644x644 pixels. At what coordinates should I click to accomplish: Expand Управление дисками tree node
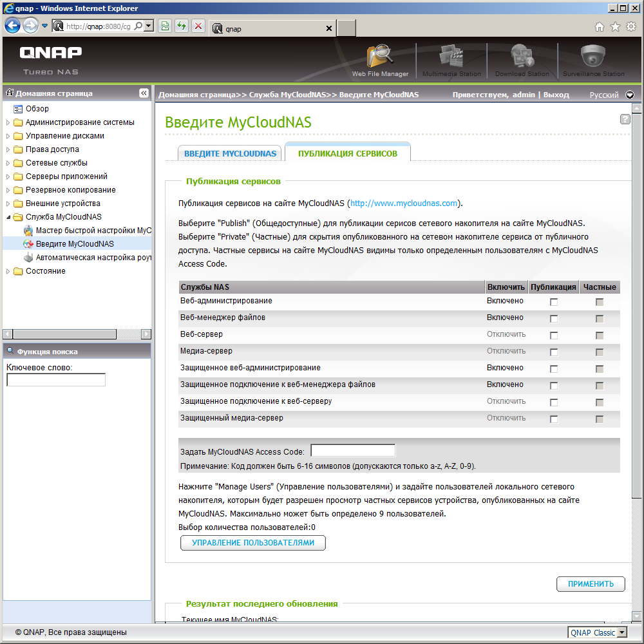coord(8,136)
